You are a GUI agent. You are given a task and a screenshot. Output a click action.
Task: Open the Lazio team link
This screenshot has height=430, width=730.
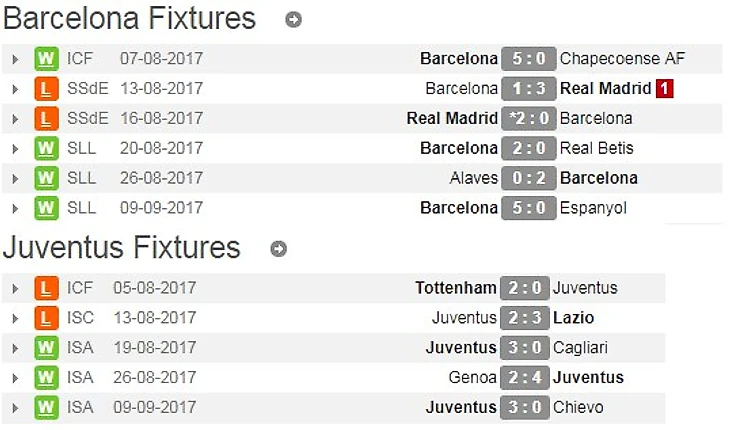tap(573, 317)
